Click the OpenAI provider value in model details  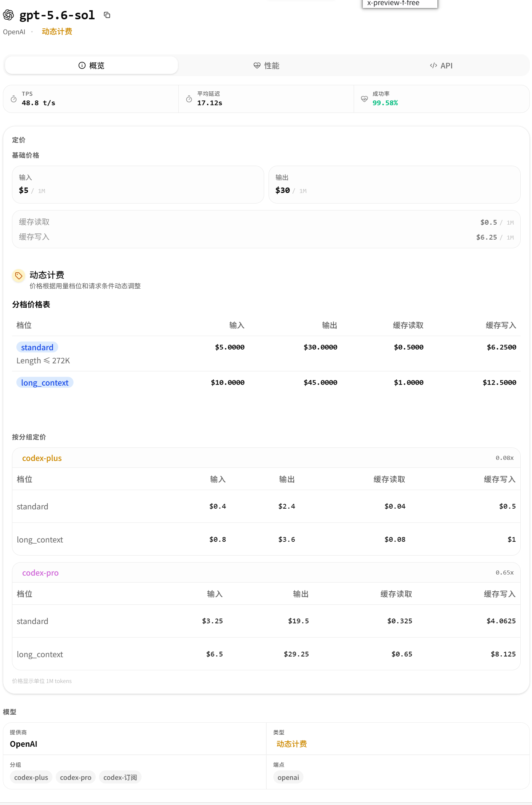[24, 744]
